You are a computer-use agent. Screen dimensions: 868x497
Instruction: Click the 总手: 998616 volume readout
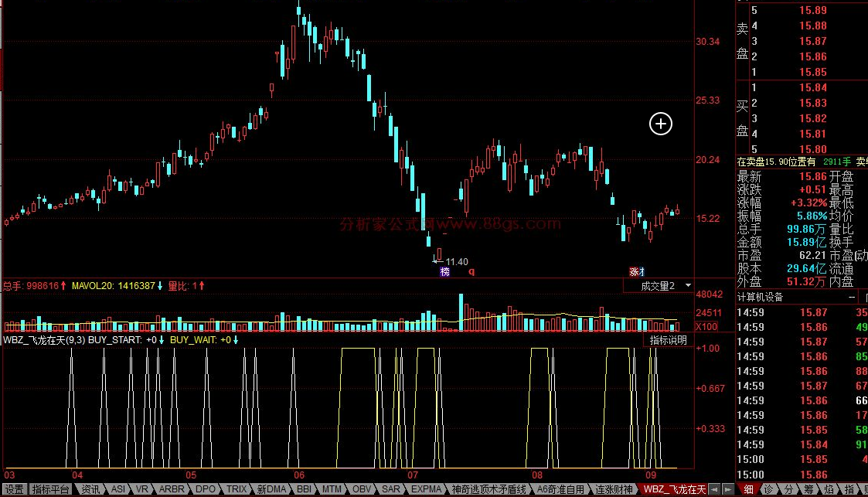(x=34, y=285)
